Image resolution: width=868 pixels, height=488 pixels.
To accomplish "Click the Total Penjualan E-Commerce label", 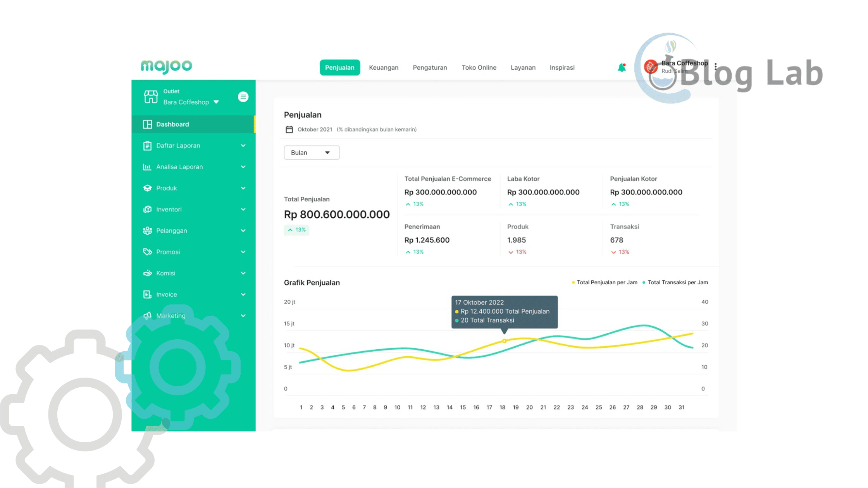I will (x=448, y=179).
